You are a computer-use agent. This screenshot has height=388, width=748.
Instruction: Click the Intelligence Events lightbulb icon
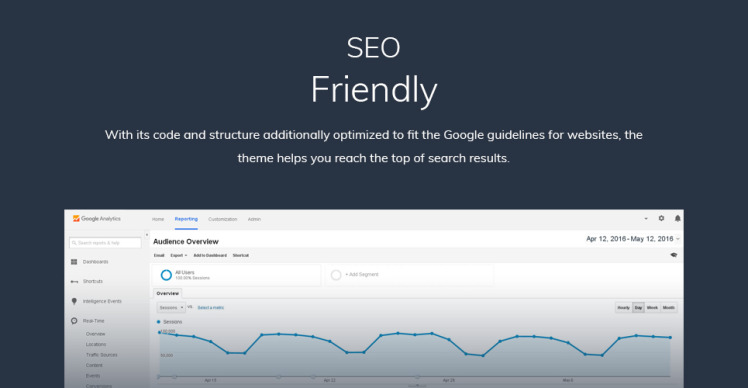[x=74, y=301]
